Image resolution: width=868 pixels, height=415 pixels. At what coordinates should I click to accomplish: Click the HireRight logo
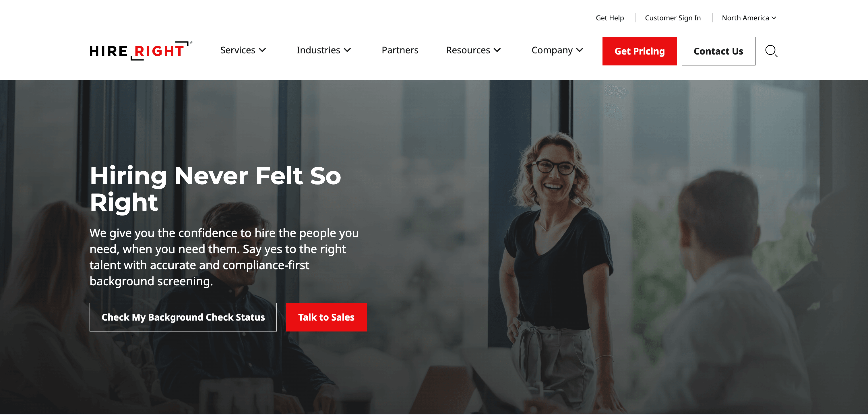pos(141,51)
